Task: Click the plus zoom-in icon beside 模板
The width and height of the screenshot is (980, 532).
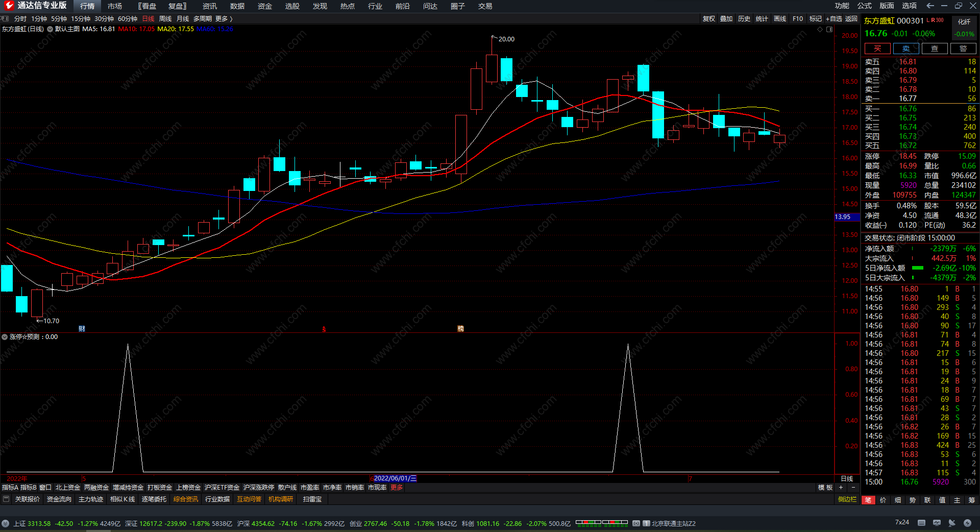Action: coord(841,488)
